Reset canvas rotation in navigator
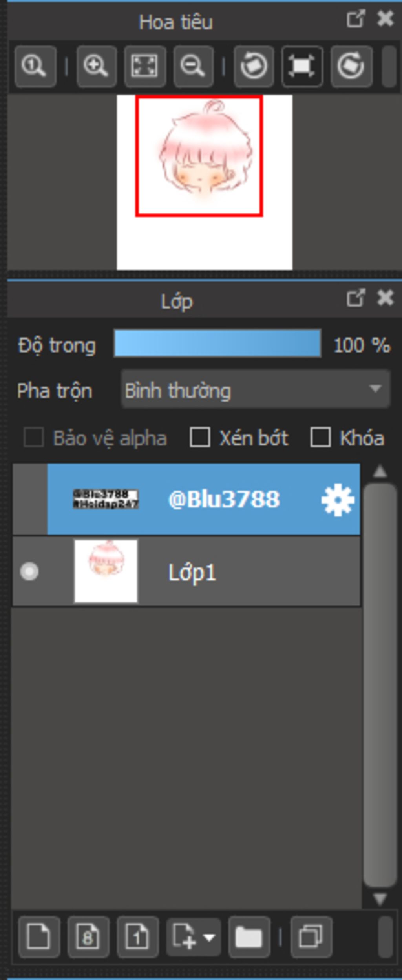This screenshot has width=402, height=980. tap(302, 66)
